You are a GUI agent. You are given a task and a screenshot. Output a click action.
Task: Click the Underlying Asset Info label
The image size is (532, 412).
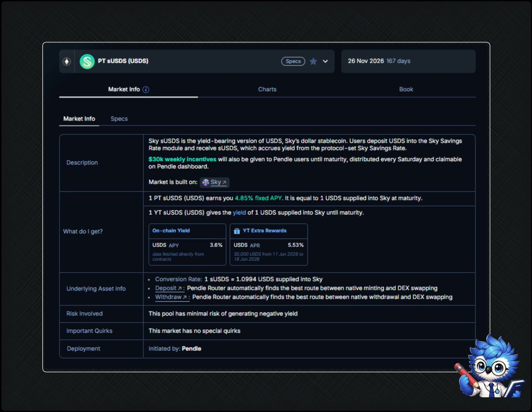(96, 289)
